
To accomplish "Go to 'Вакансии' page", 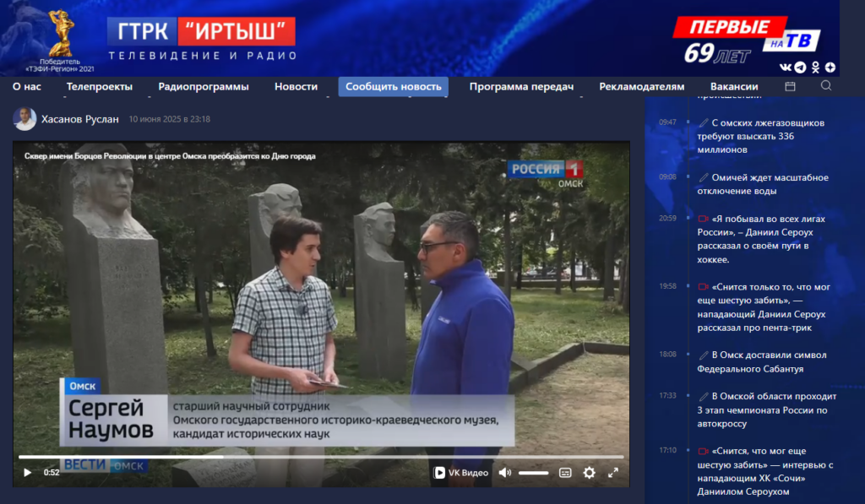I will point(734,87).
